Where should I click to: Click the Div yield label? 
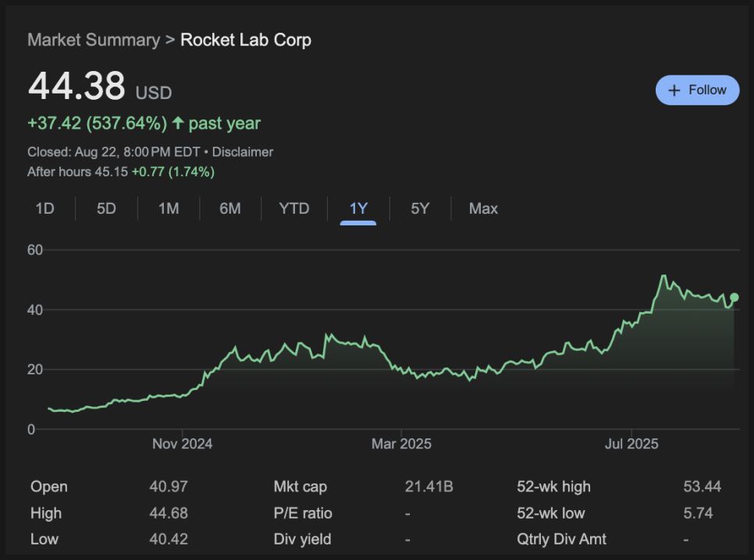pos(303,539)
